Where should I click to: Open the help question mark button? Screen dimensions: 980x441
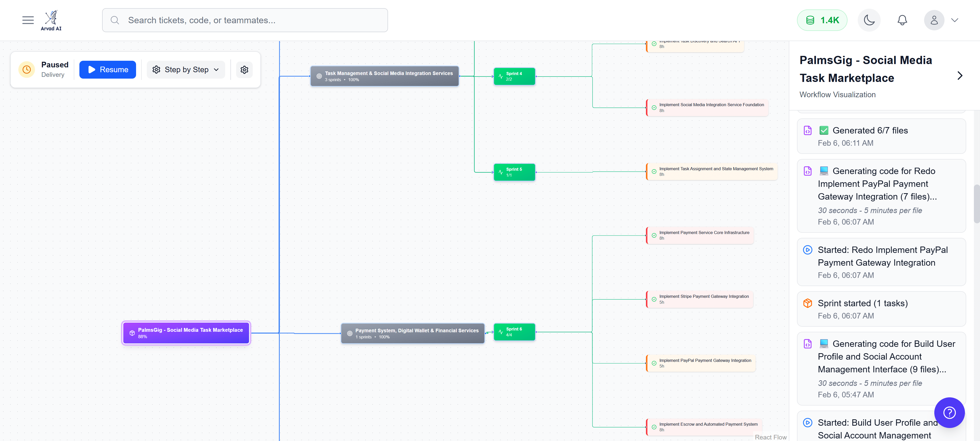click(949, 412)
